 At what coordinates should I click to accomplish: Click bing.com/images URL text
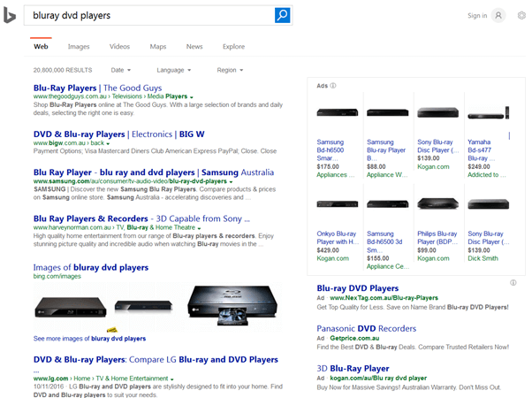tap(57, 277)
